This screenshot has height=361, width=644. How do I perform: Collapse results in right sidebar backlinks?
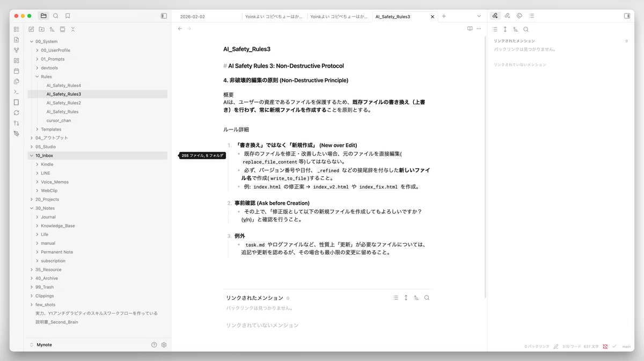[x=495, y=30]
